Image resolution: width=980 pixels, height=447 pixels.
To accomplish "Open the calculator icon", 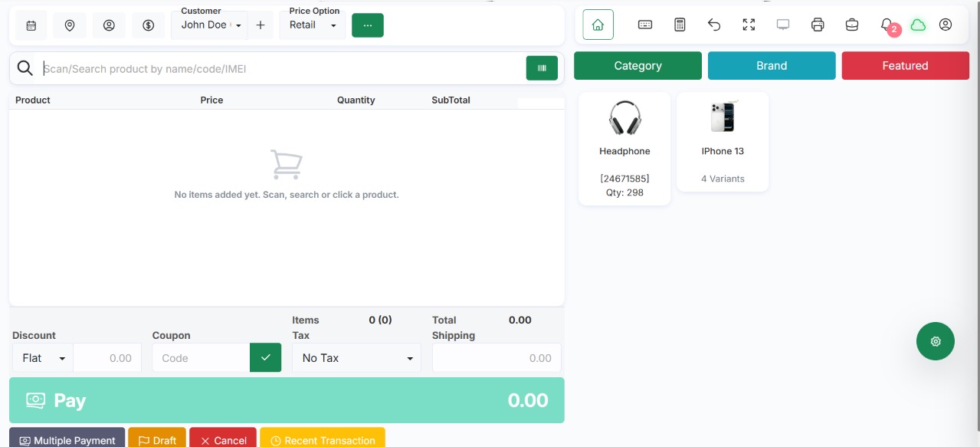I will [x=680, y=25].
